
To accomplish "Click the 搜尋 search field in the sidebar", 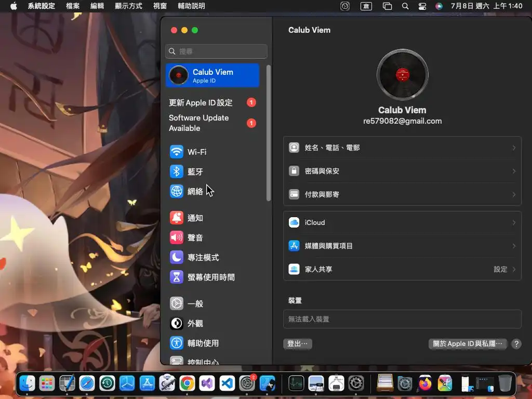I will tap(217, 51).
